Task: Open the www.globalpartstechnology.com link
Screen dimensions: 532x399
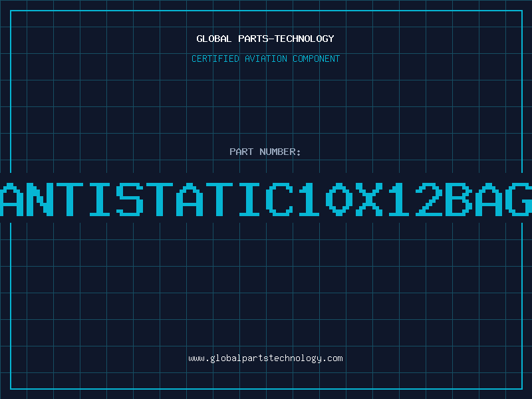Action: point(265,358)
